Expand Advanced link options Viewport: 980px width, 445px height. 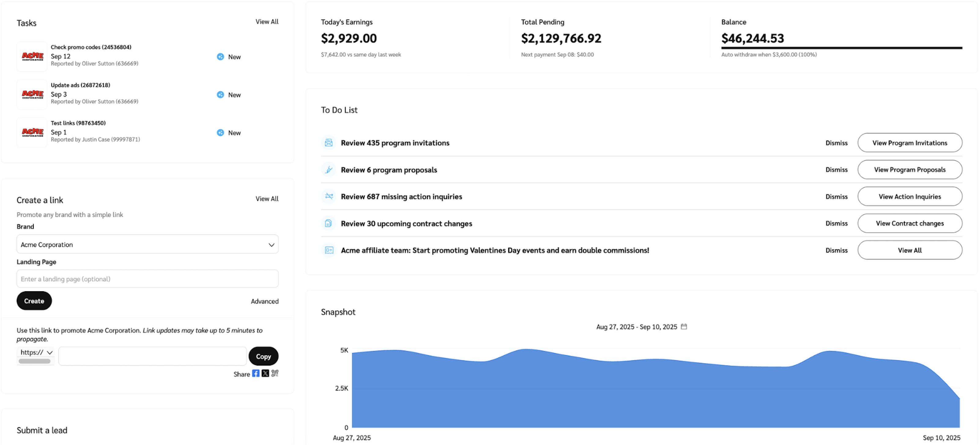point(264,301)
